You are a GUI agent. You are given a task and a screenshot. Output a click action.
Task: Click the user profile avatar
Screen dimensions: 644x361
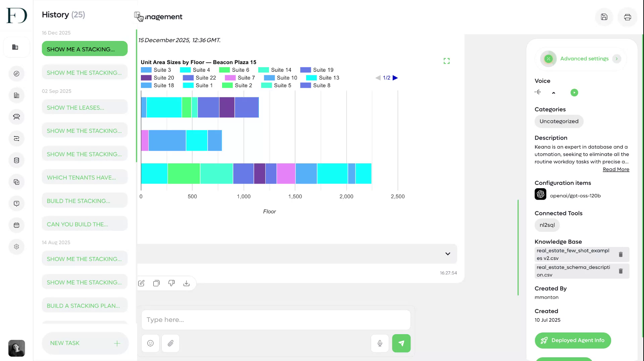pyautogui.click(x=16, y=348)
